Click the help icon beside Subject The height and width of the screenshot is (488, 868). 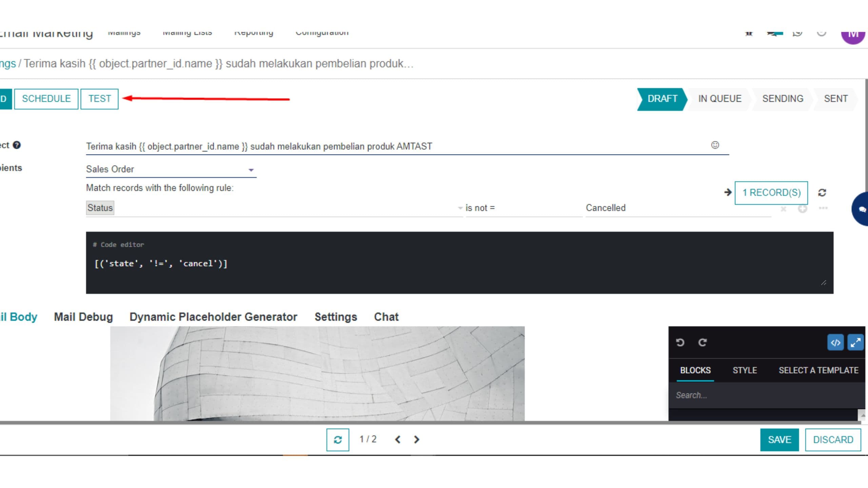(17, 145)
